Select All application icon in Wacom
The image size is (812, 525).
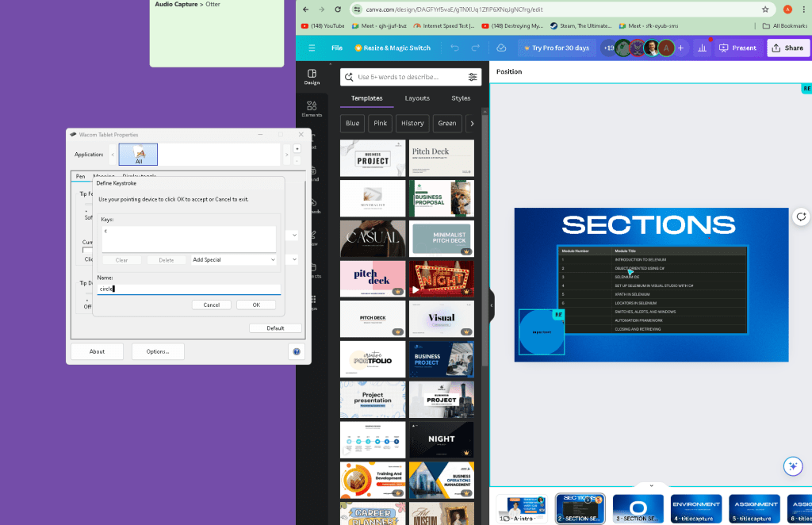coord(138,155)
